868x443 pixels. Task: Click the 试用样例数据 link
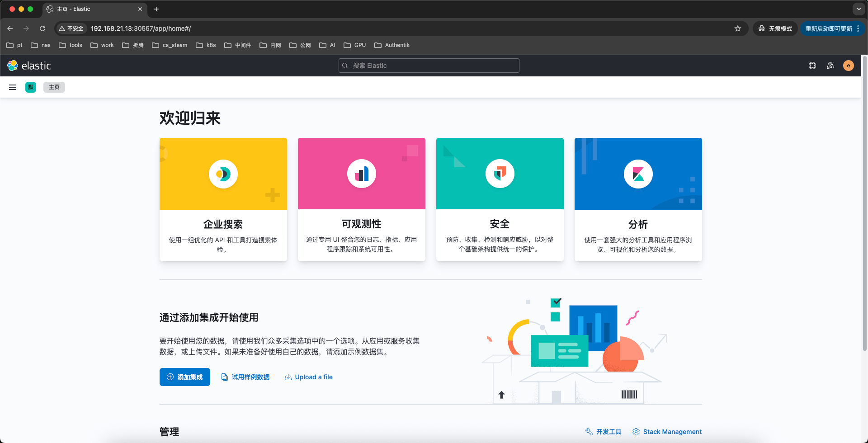click(245, 377)
